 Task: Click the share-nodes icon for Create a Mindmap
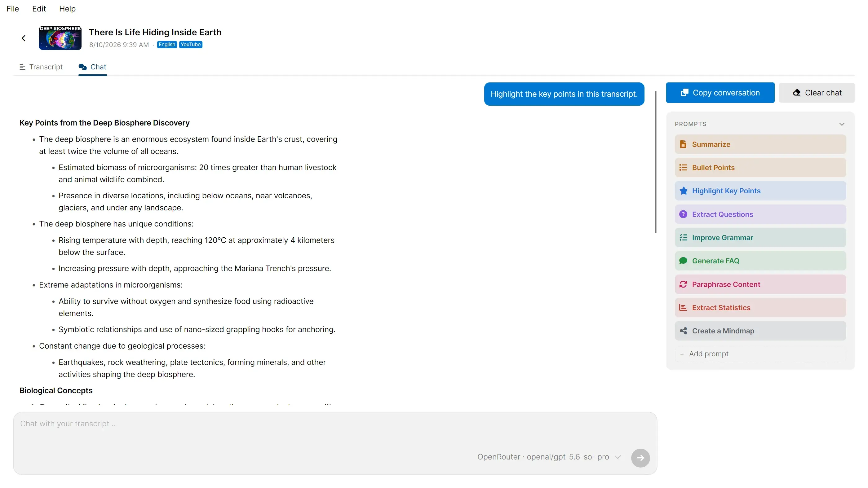683,331
